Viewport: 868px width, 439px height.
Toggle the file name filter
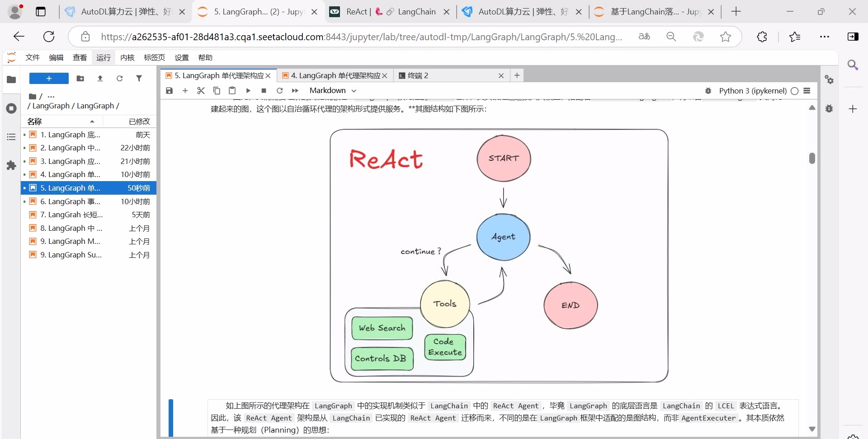coord(139,78)
